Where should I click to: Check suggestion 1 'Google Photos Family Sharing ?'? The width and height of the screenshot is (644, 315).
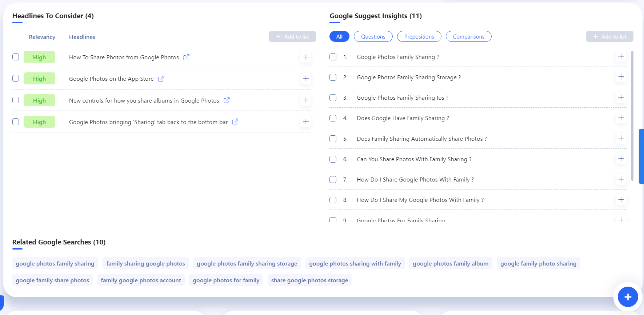point(333,57)
